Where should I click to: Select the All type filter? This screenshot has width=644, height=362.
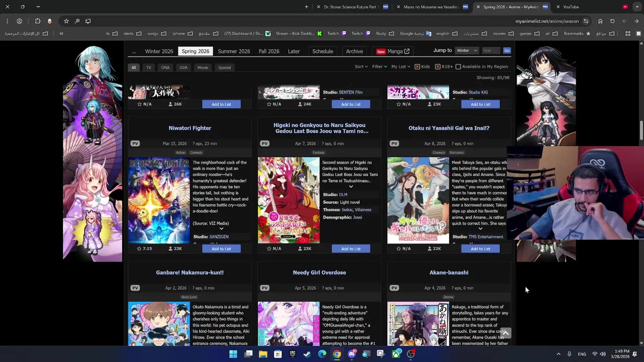134,67
